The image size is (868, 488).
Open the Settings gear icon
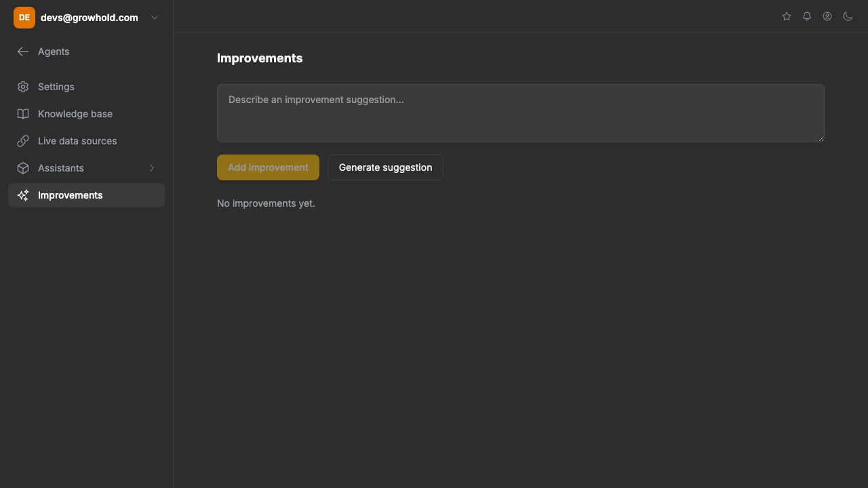tap(23, 87)
